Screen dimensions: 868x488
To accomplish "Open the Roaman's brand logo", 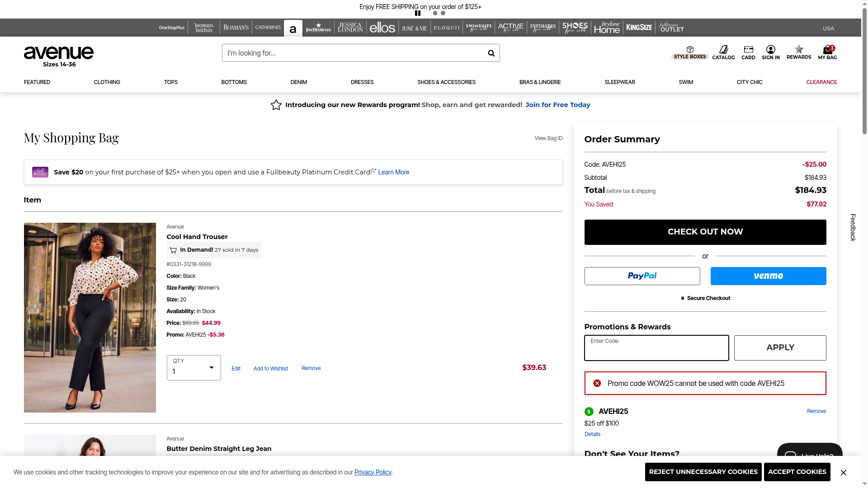I will tap(236, 28).
